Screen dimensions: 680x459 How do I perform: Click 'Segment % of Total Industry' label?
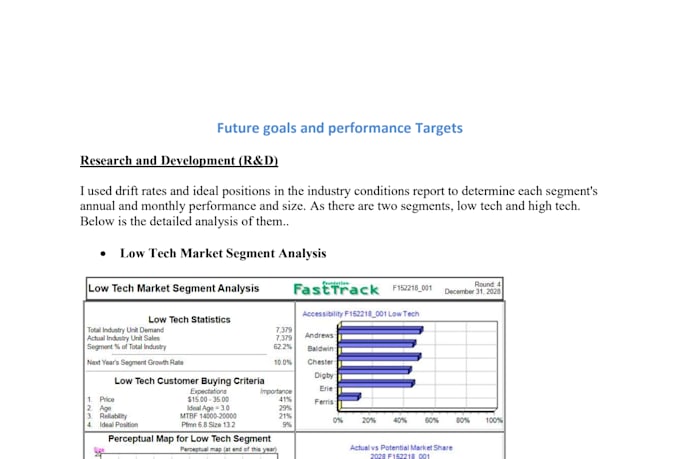click(x=127, y=347)
